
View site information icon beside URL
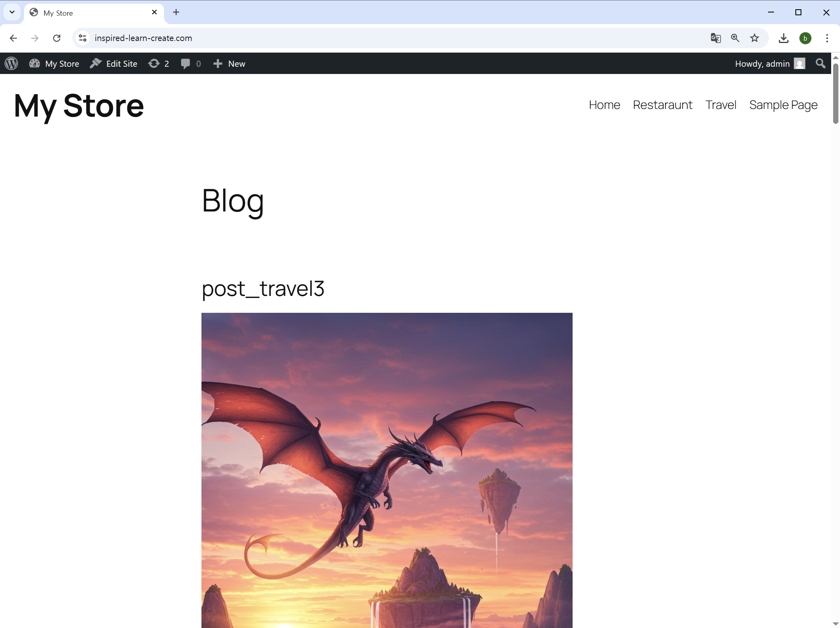coord(83,38)
